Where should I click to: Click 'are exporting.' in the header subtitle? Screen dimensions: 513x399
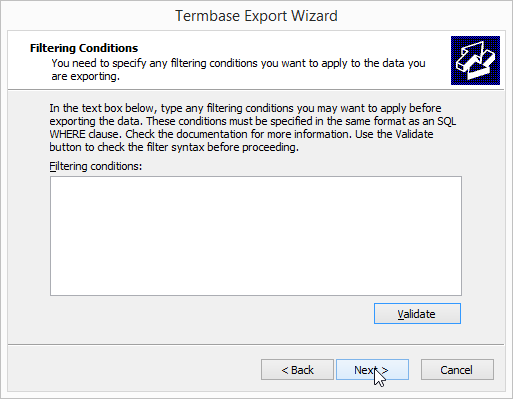point(85,76)
